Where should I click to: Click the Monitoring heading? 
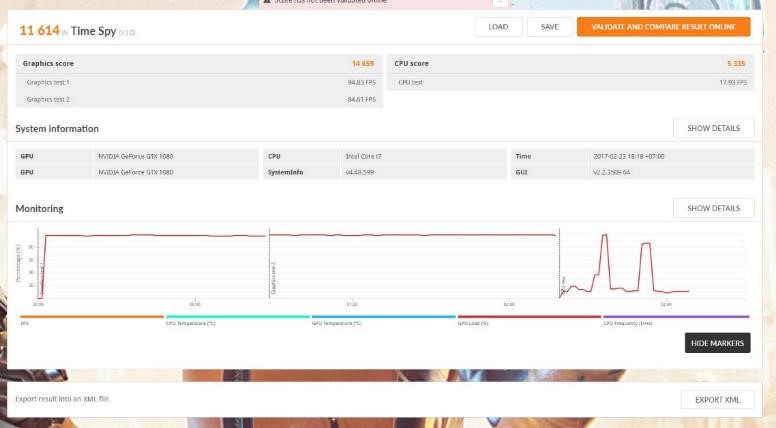pyautogui.click(x=39, y=209)
